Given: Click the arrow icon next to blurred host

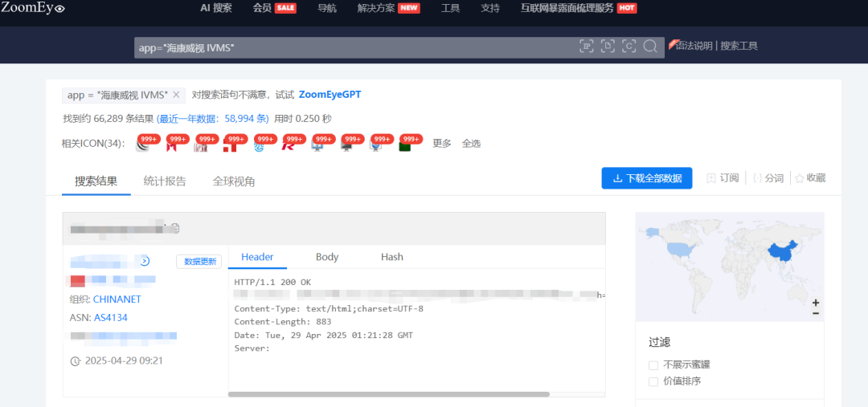Looking at the screenshot, I should [145, 261].
